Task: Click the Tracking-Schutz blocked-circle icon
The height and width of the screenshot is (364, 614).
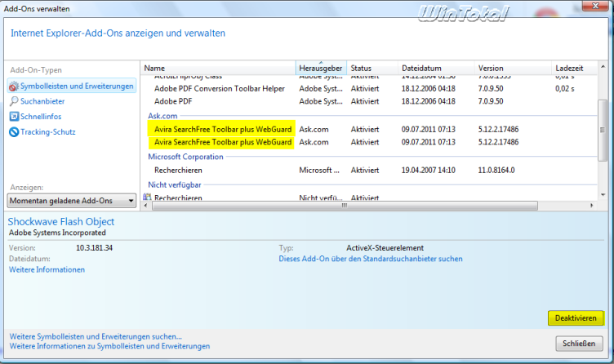Action: [x=14, y=132]
